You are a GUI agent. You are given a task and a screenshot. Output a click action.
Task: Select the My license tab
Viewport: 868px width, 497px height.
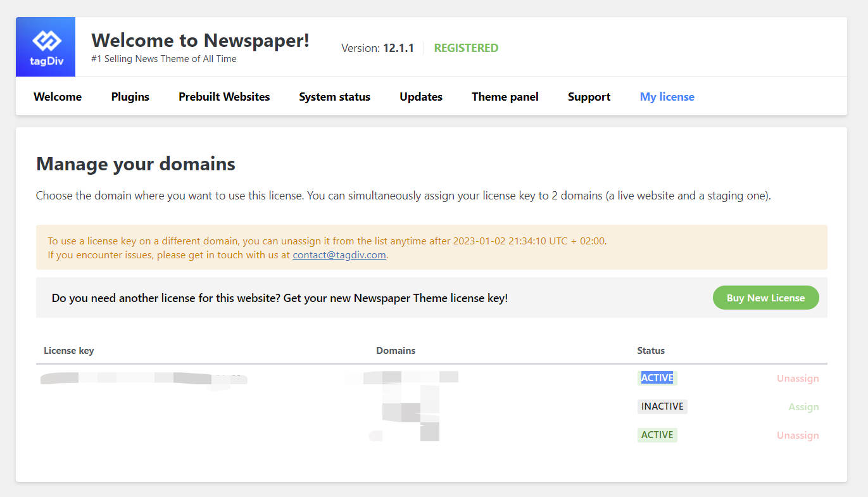pyautogui.click(x=667, y=97)
